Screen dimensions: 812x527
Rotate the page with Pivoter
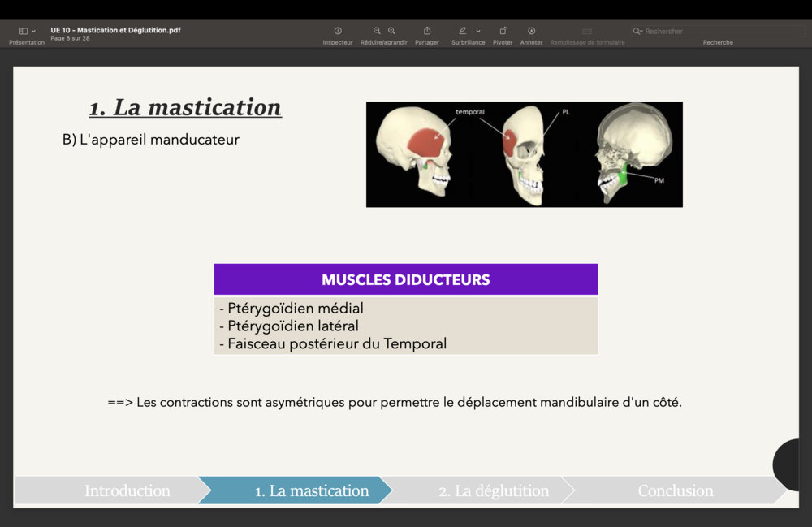pyautogui.click(x=503, y=31)
